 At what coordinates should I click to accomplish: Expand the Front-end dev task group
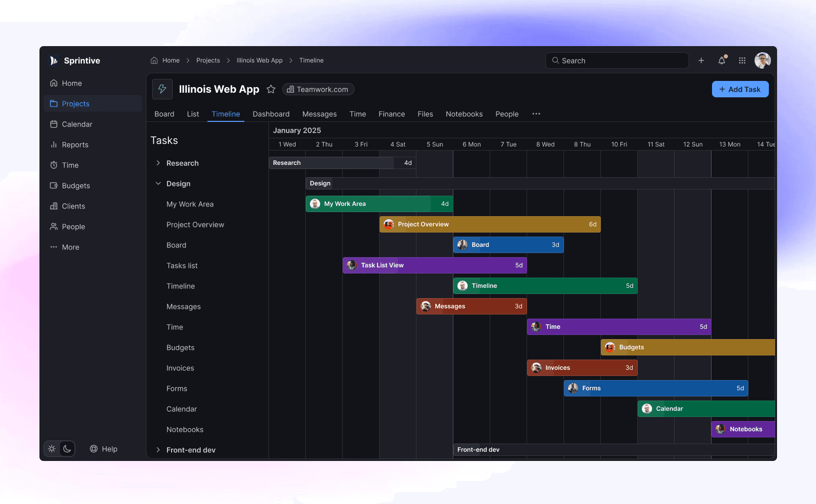click(158, 450)
